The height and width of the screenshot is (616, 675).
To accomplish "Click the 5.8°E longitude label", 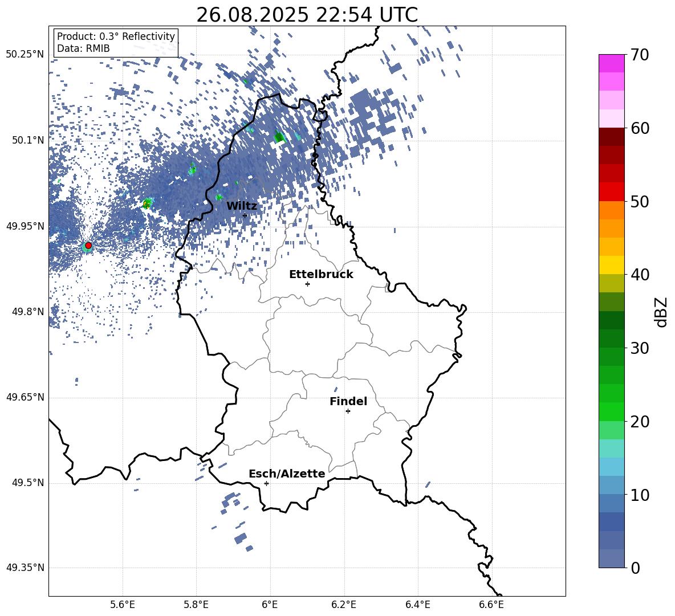I will pos(196,605).
